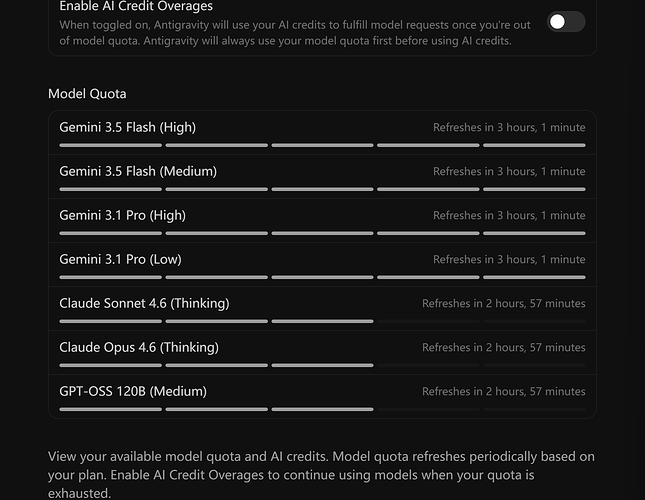Click the Gemini 3.1 Pro (Low) quota bar

(322, 277)
